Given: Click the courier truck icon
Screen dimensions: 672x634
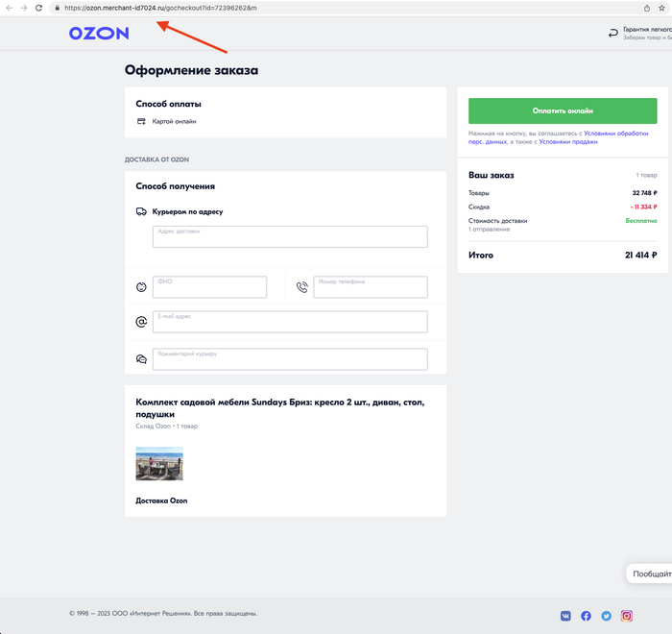Looking at the screenshot, I should tap(141, 211).
